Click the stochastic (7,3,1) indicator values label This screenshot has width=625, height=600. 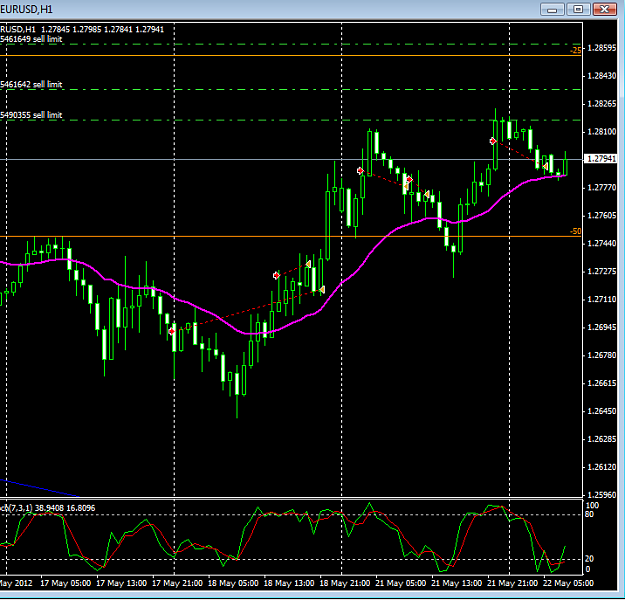point(48,508)
